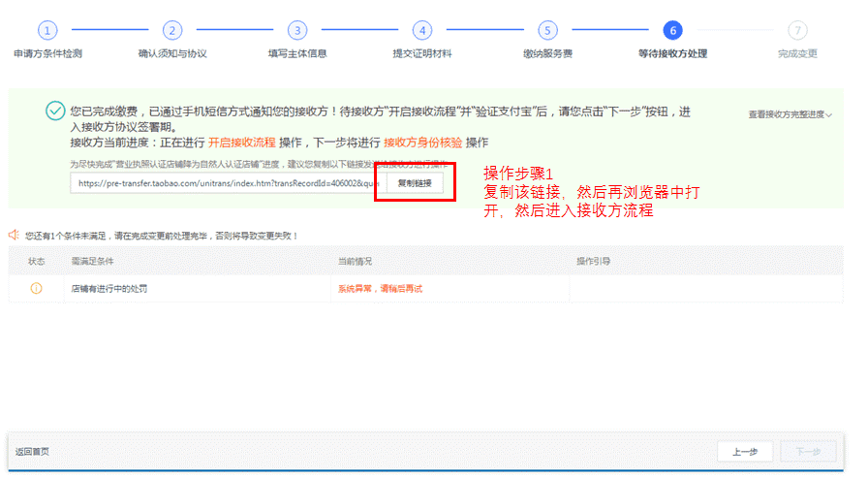Click 返回首页 link
868x478 pixels.
click(x=32, y=452)
